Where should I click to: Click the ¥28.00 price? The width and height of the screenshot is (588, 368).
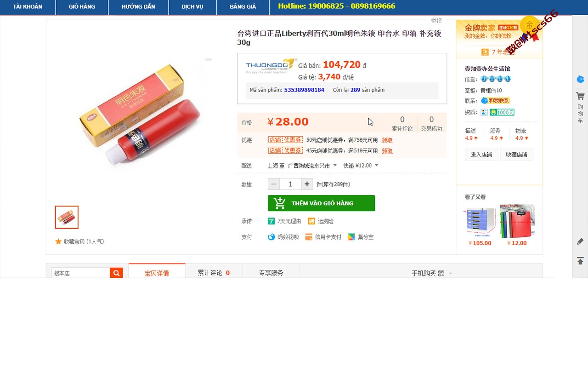point(288,122)
